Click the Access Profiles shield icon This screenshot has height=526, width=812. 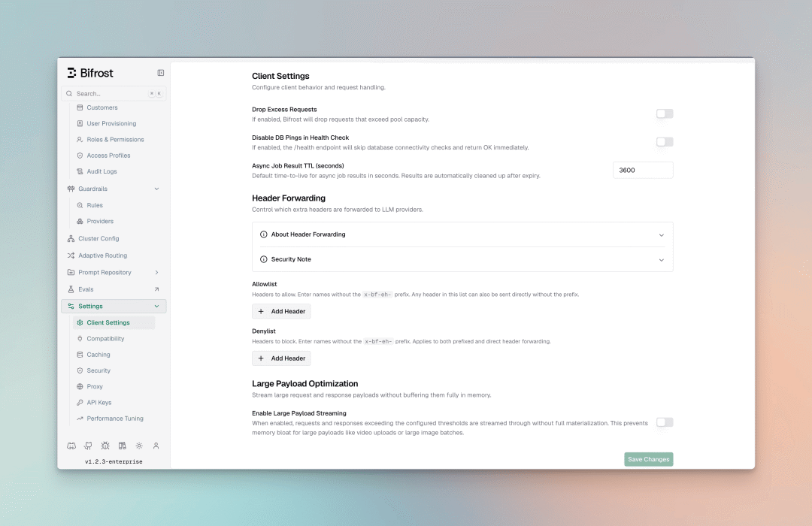coord(80,156)
